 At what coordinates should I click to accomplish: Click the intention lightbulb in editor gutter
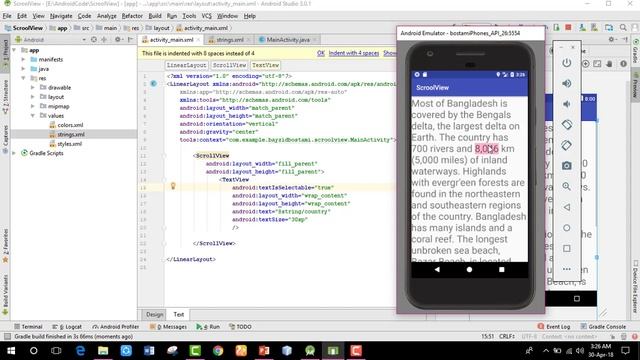pos(173,186)
